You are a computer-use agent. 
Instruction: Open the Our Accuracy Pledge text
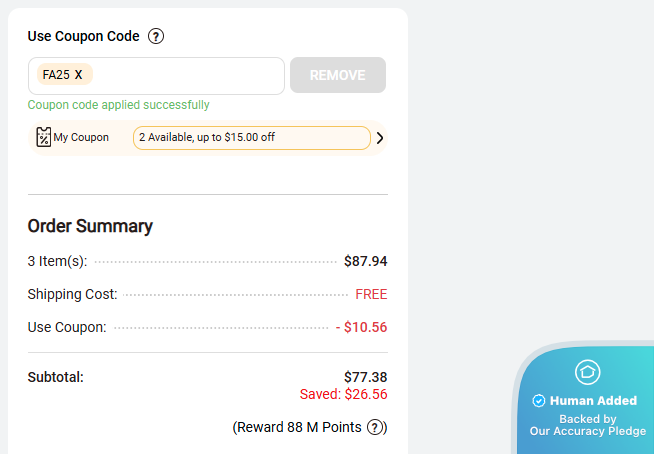point(587,432)
